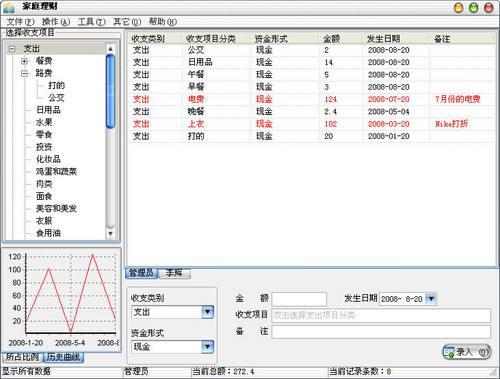Sort by 收支项目分类 column header
Image resolution: width=500 pixels, height=379 pixels.
point(216,39)
